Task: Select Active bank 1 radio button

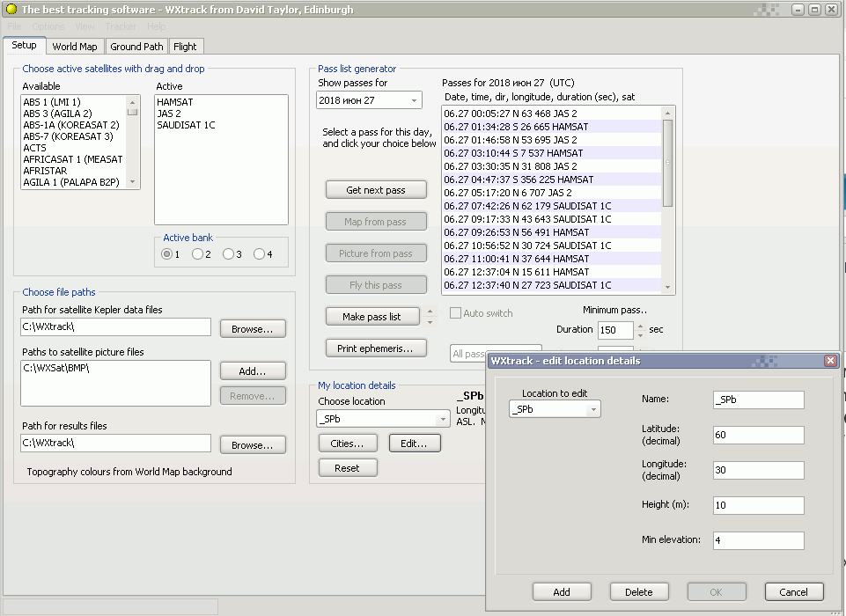Action: click(166, 254)
